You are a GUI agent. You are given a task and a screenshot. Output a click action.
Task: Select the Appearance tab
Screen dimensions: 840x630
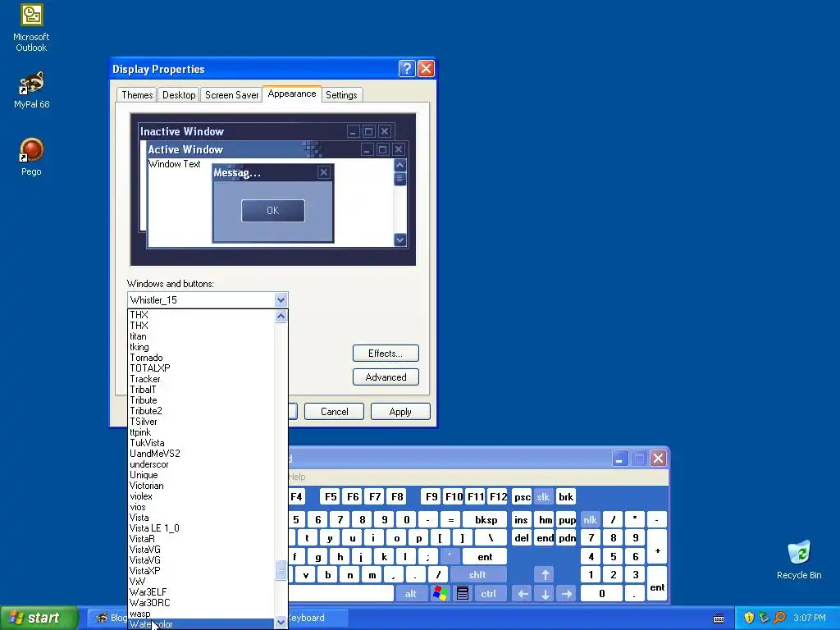pos(292,94)
